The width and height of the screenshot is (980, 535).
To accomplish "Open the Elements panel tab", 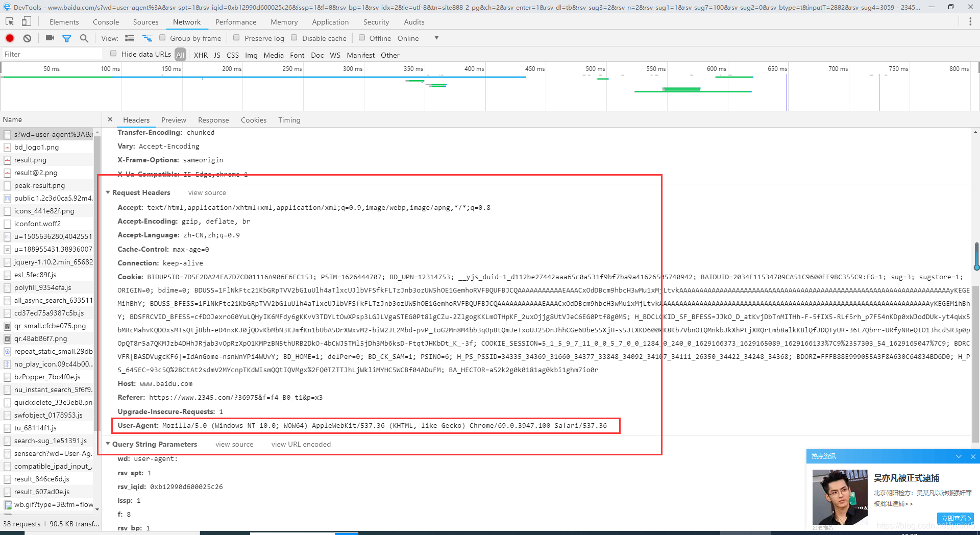I will point(64,22).
